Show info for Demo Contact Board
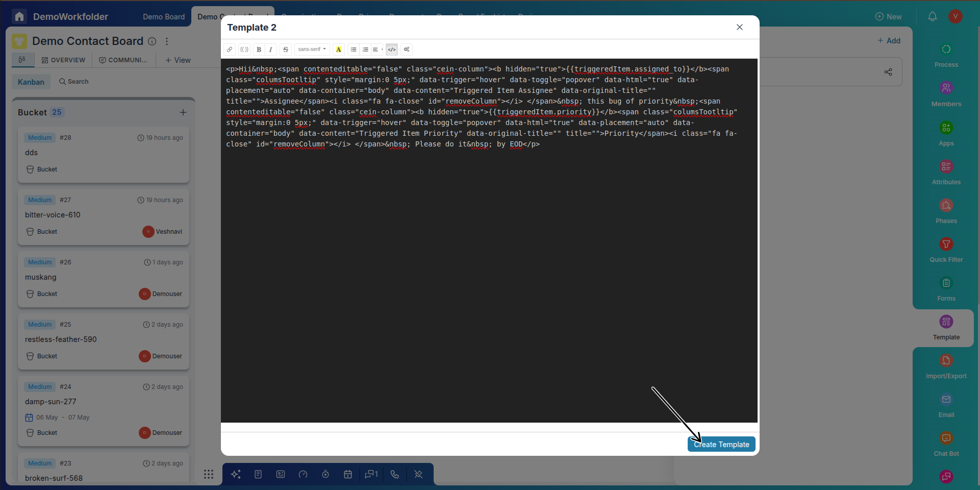Image resolution: width=980 pixels, height=490 pixels. point(152,41)
